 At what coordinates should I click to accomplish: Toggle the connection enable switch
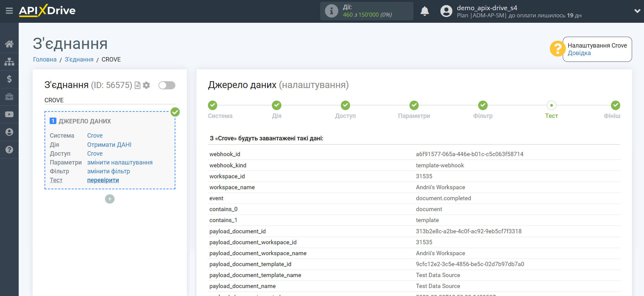coord(167,85)
